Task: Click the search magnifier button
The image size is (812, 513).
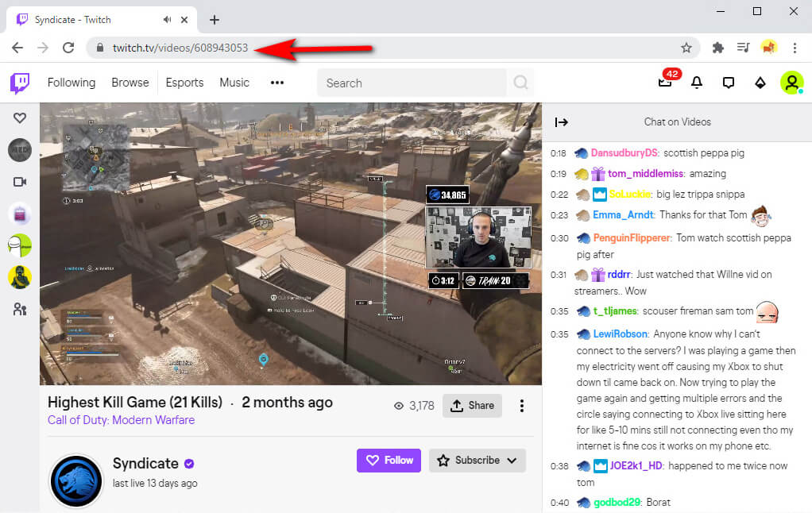Action: click(x=520, y=83)
